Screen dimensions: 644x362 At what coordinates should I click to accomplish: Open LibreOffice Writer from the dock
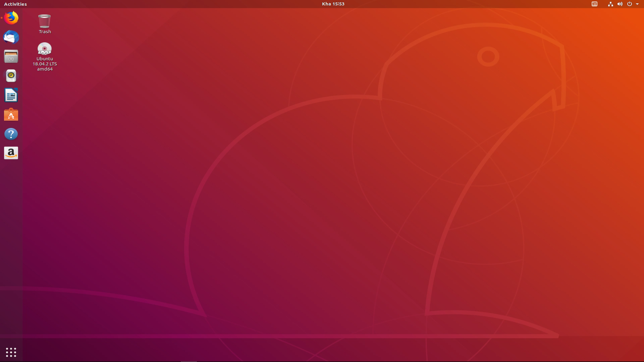[11, 95]
